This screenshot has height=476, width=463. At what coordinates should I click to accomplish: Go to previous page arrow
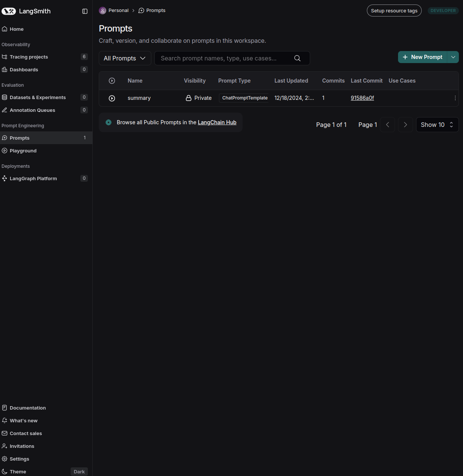(x=388, y=125)
